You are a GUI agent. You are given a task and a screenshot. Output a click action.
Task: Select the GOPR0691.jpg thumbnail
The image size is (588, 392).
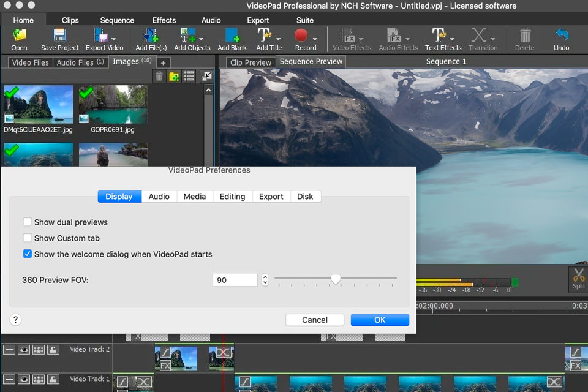(x=113, y=104)
